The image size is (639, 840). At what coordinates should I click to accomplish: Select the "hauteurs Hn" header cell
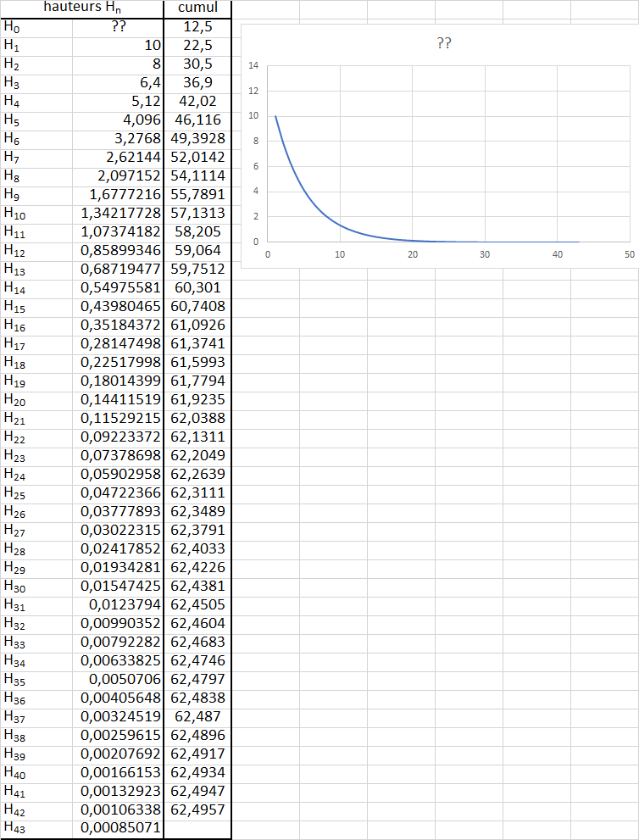click(x=118, y=8)
